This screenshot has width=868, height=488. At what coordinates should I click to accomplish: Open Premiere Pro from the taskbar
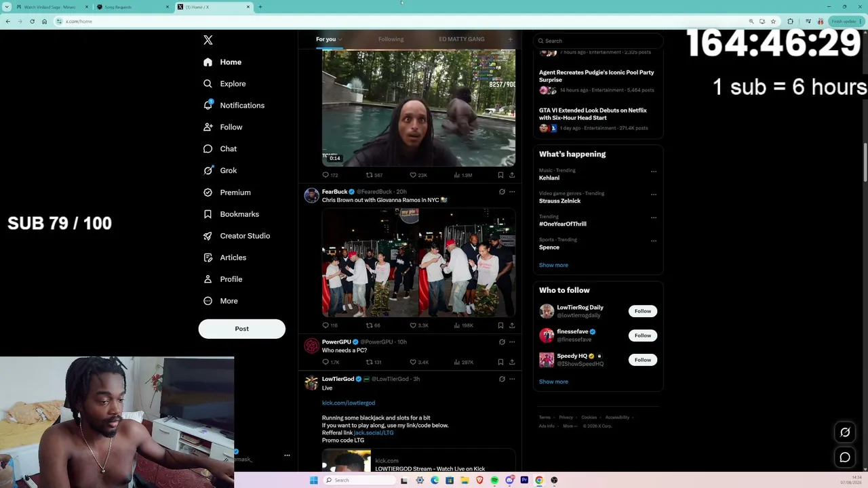click(x=524, y=480)
